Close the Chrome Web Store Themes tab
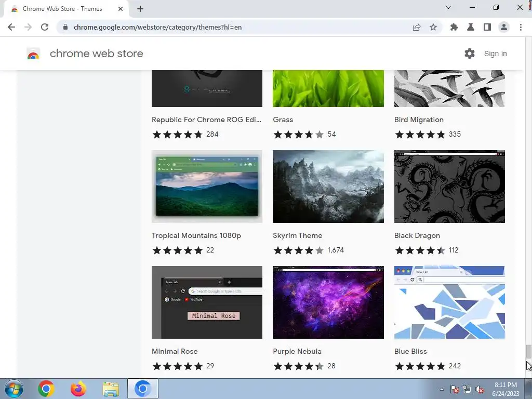This screenshot has height=399, width=532. coord(121,9)
